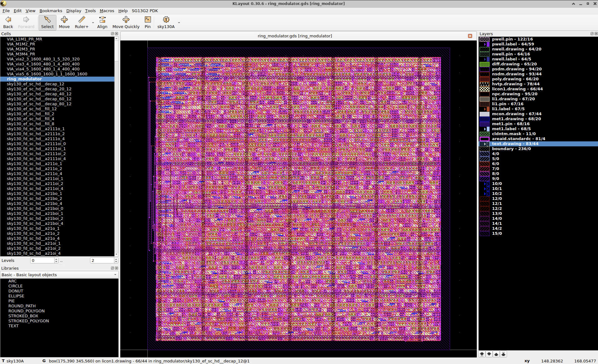The width and height of the screenshot is (598, 364).
Task: Toggle visibility of the met1.drawing 68/20 layer
Action: [485, 119]
